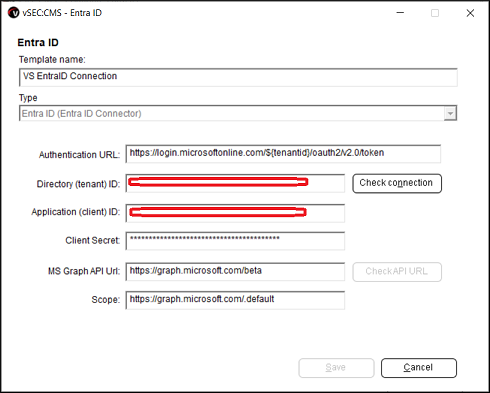Click the Template name input field
The image size is (490, 393).
238,77
